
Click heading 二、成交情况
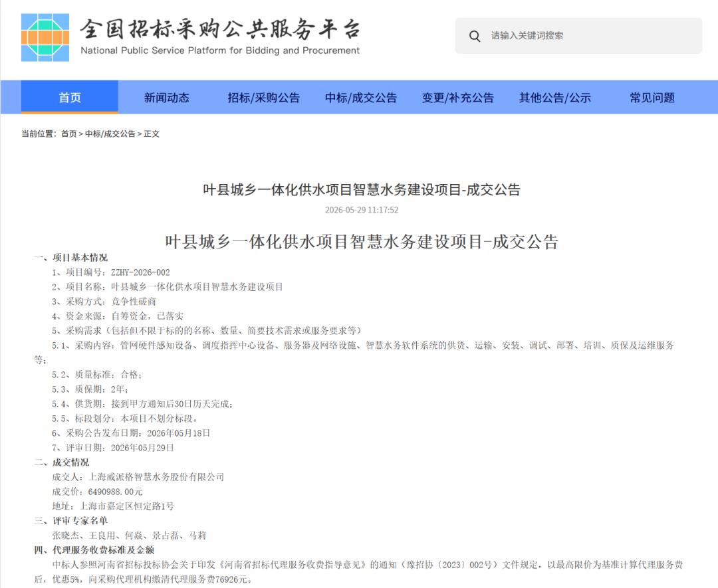click(x=62, y=462)
